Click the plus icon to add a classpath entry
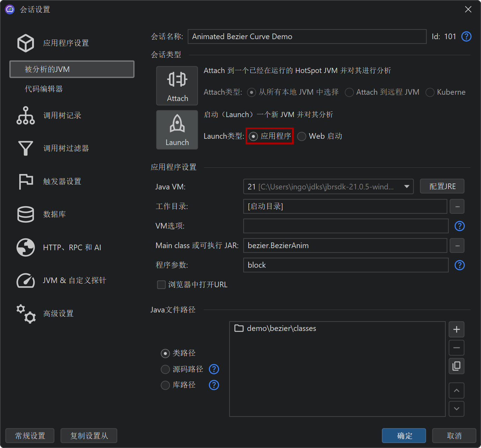This screenshot has height=448, width=481. click(x=456, y=330)
